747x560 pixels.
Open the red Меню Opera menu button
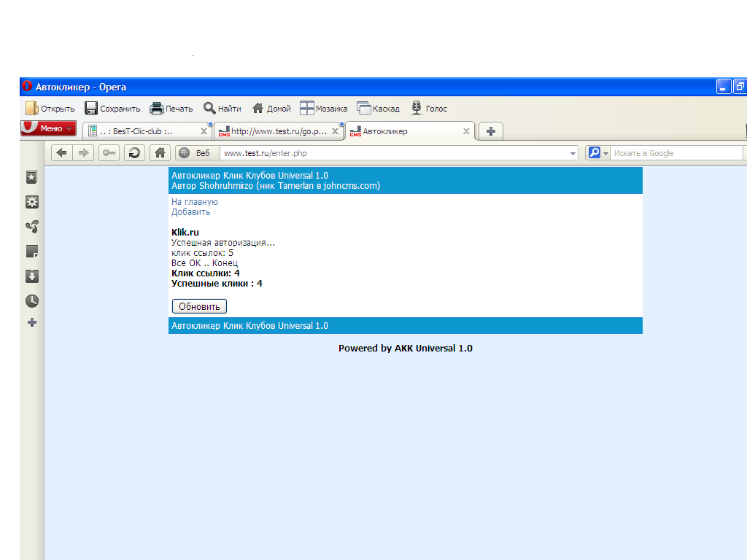[x=48, y=128]
